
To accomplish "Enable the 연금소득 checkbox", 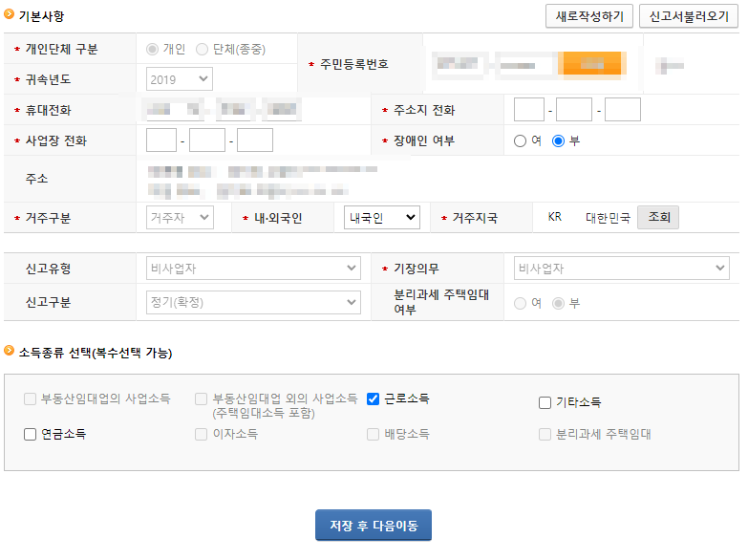I will click(x=31, y=434).
